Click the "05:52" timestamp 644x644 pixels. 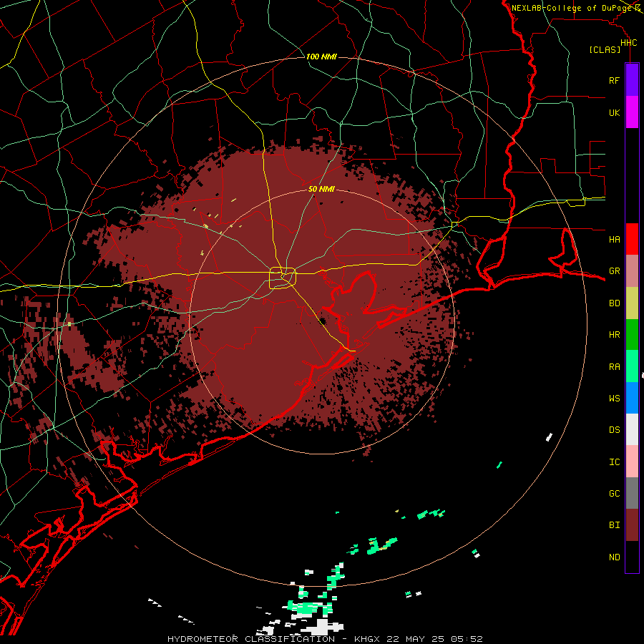pos(467,639)
